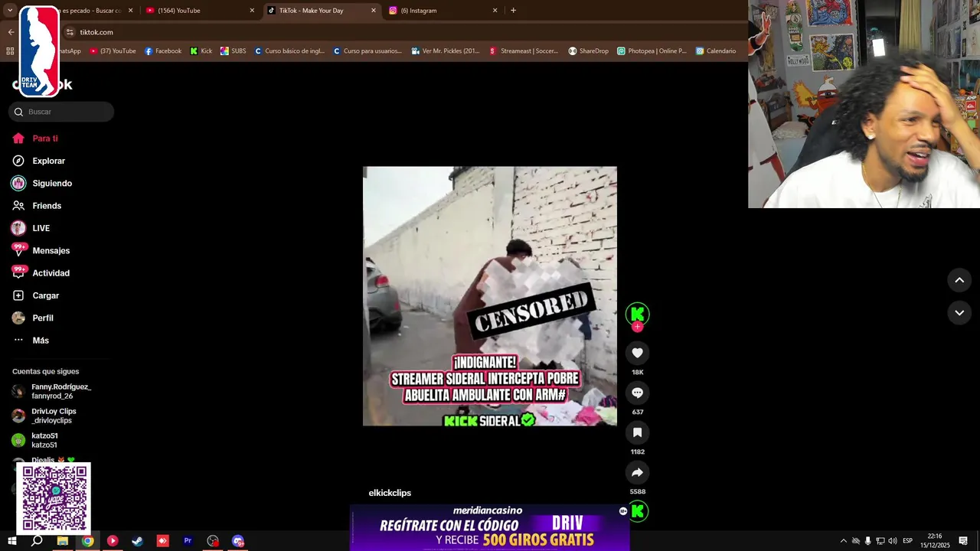Open a new browser tab
Image resolution: width=980 pixels, height=551 pixels.
pos(513,11)
